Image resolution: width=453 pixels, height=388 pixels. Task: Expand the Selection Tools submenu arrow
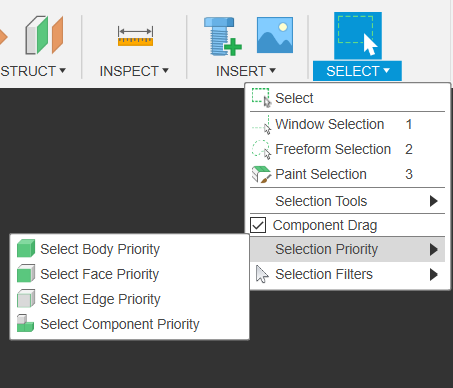point(433,201)
